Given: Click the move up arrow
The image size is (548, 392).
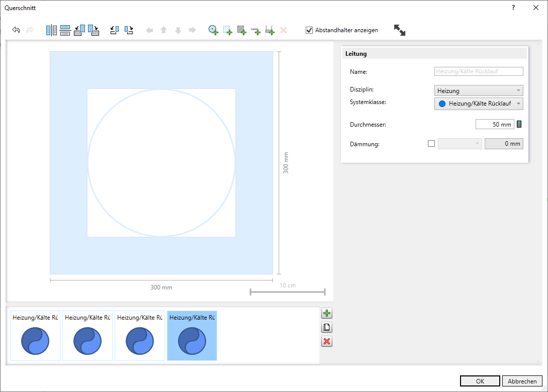Looking at the screenshot, I should click(x=163, y=30).
